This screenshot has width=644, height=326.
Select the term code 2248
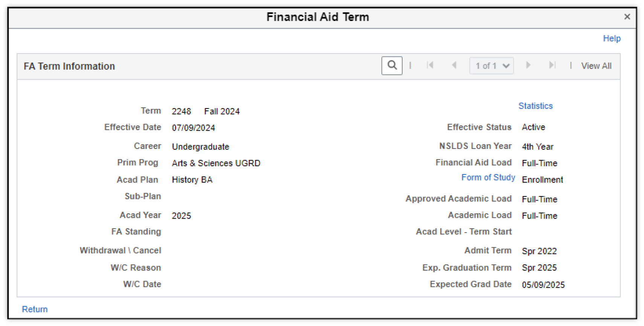pyautogui.click(x=182, y=111)
